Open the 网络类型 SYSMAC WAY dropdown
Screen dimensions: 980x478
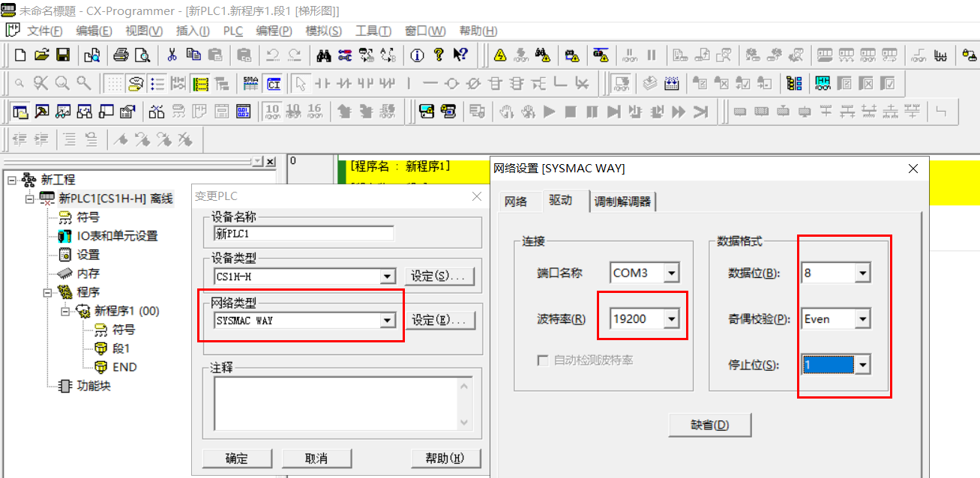[x=387, y=321]
